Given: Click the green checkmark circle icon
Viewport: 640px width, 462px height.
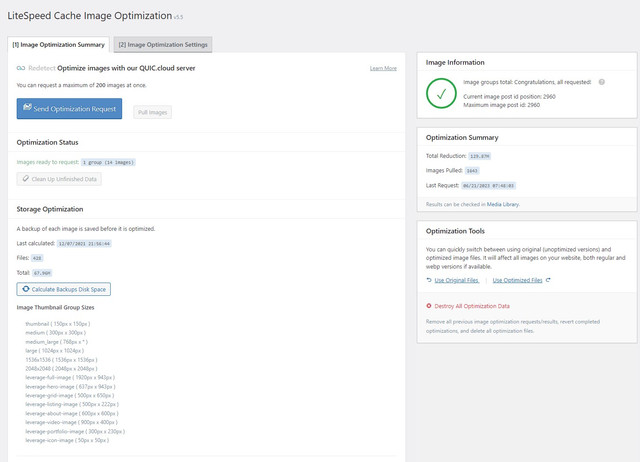Looking at the screenshot, I should point(441,93).
